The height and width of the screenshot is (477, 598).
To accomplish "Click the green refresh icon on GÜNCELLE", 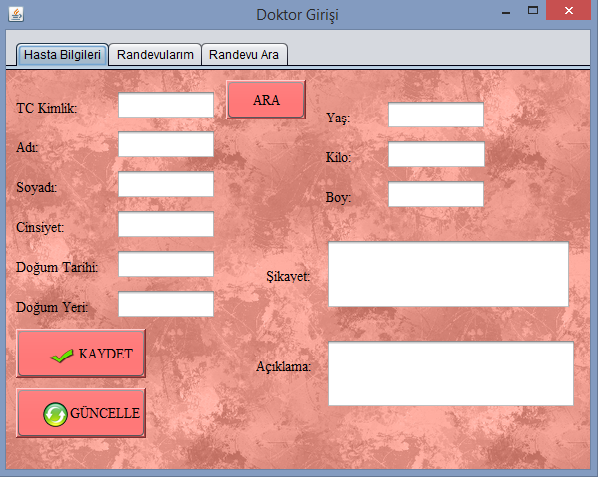I will pos(55,414).
